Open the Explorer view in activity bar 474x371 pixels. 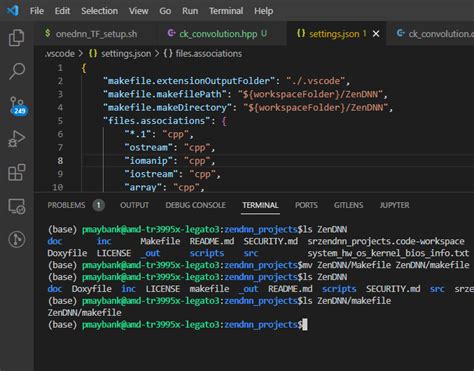pyautogui.click(x=17, y=38)
